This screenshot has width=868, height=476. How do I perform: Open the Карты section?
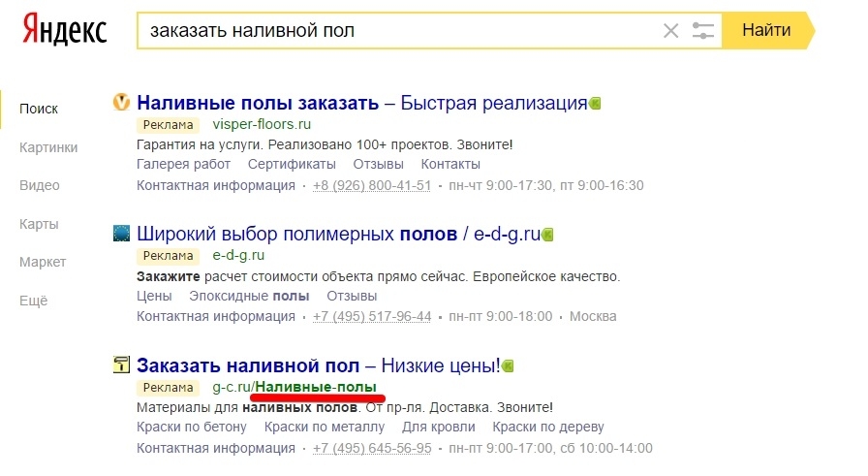coord(40,224)
